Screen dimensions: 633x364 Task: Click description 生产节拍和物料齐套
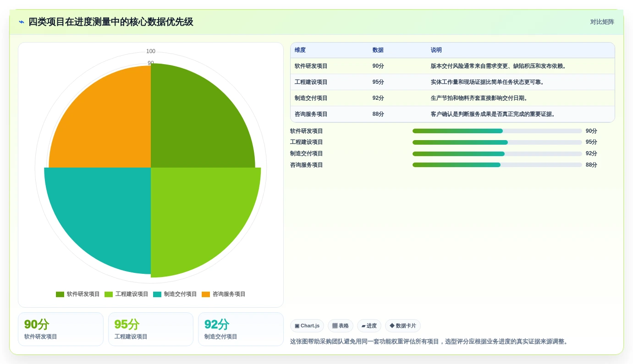tap(480, 98)
